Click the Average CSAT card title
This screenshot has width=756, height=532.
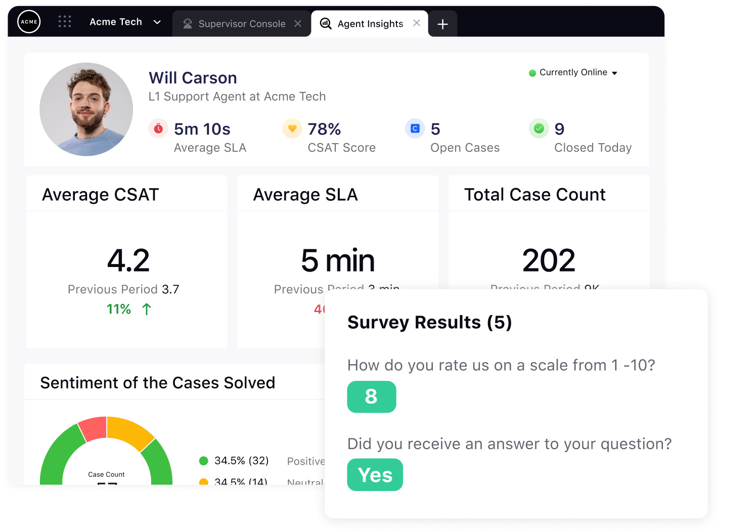tap(101, 195)
